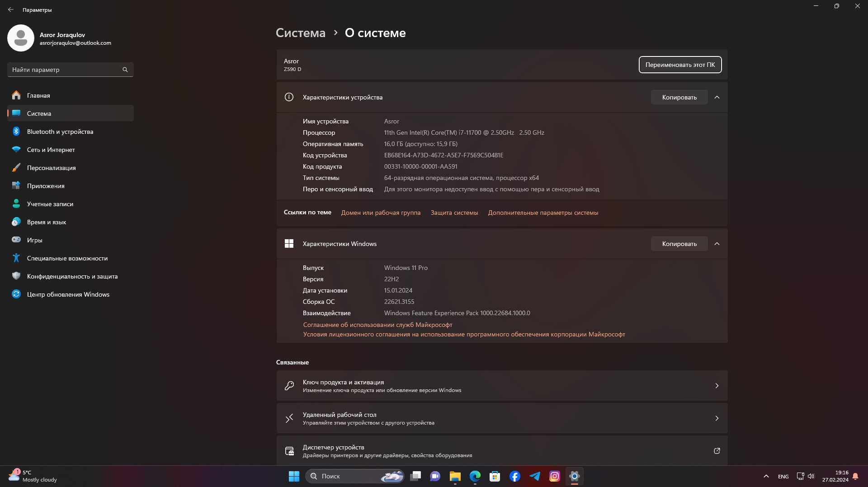Click the key icon of Ключ продукта
The width and height of the screenshot is (868, 487).
pos(289,386)
